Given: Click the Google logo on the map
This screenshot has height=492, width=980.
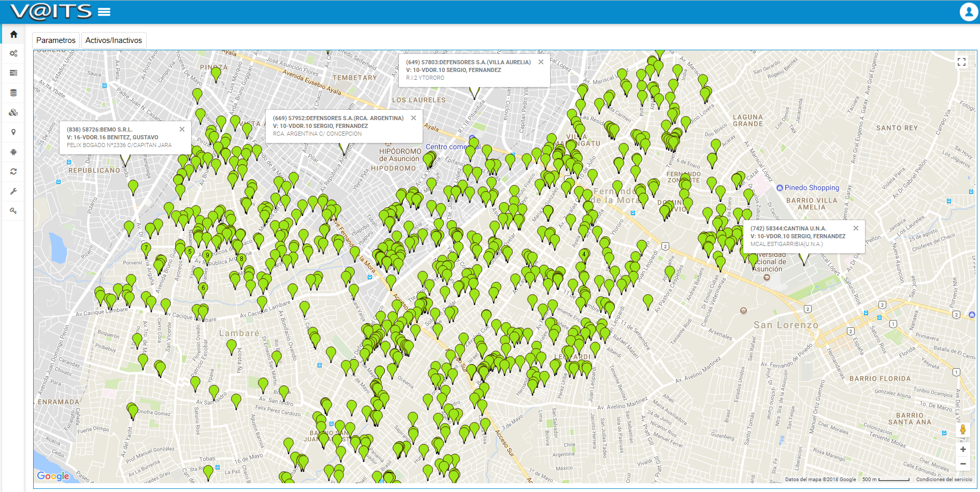Looking at the screenshot, I should coord(53,476).
